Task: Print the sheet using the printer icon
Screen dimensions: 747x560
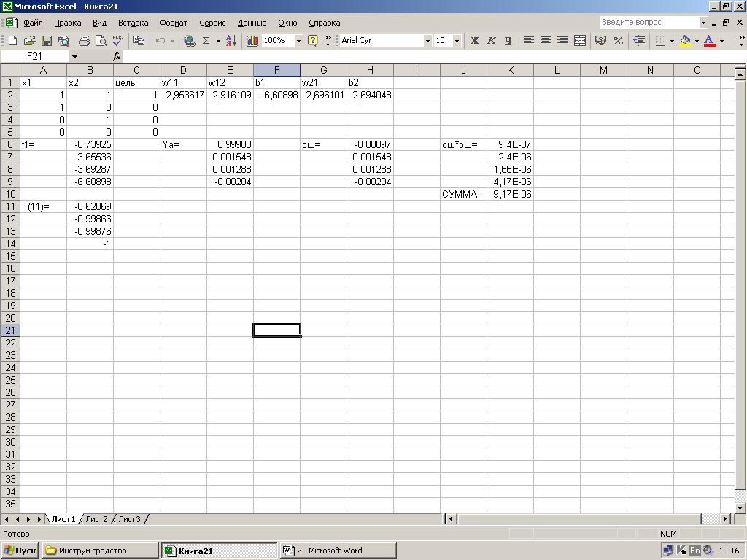Action: click(x=85, y=41)
